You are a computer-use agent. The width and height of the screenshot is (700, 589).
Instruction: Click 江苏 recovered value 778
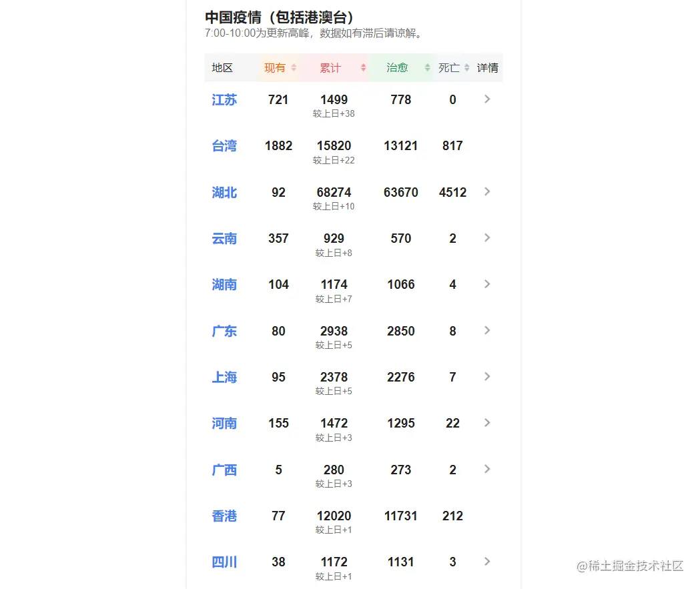[x=401, y=99]
